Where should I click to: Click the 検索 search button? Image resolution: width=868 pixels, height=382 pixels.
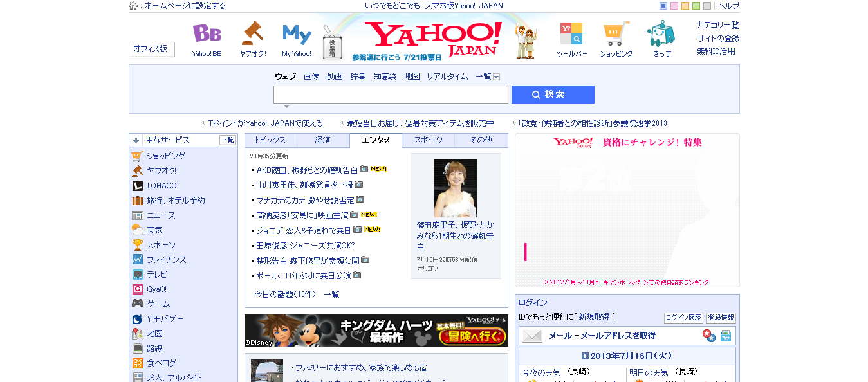click(553, 95)
